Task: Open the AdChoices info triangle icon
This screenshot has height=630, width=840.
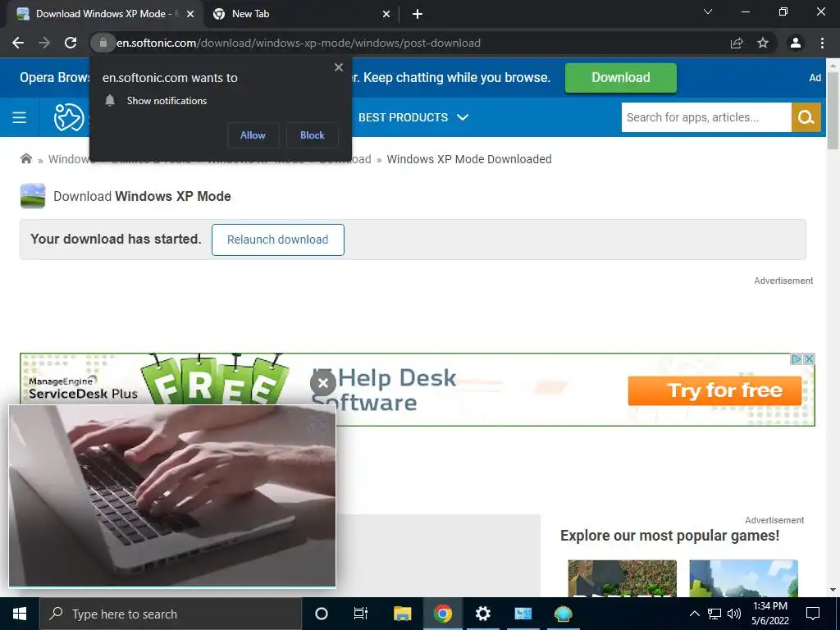Action: click(x=797, y=359)
